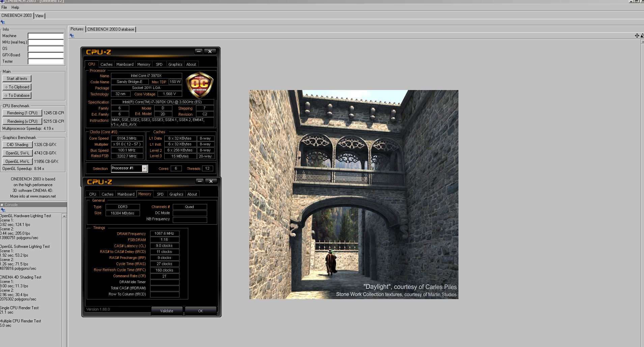The height and width of the screenshot is (347, 644).
Task: Open the File menu
Action: tap(4, 7)
